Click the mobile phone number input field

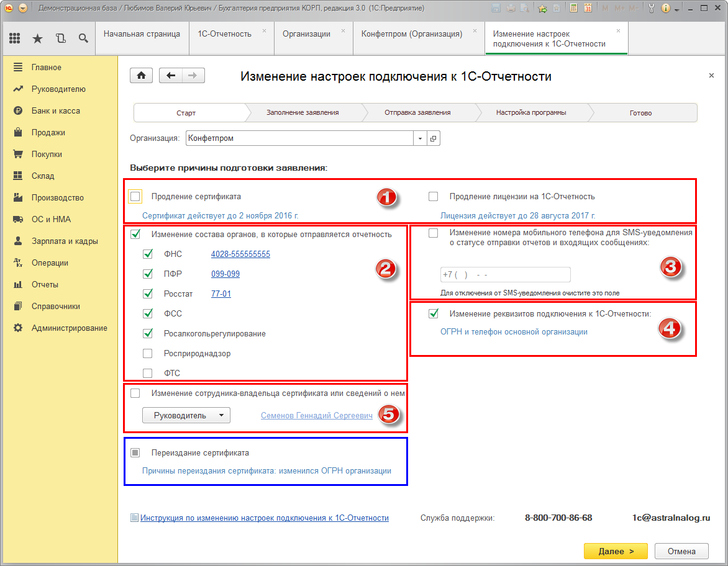click(x=505, y=275)
